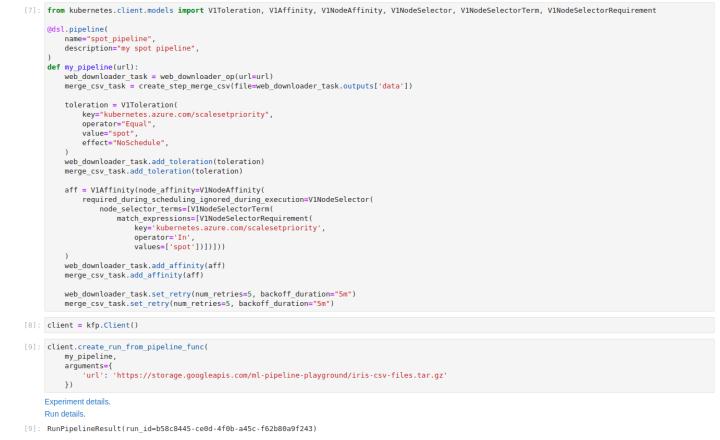This screenshot has height=440, width=720.
Task: Click the name="spot_pipeline" argument line
Action: (x=110, y=39)
